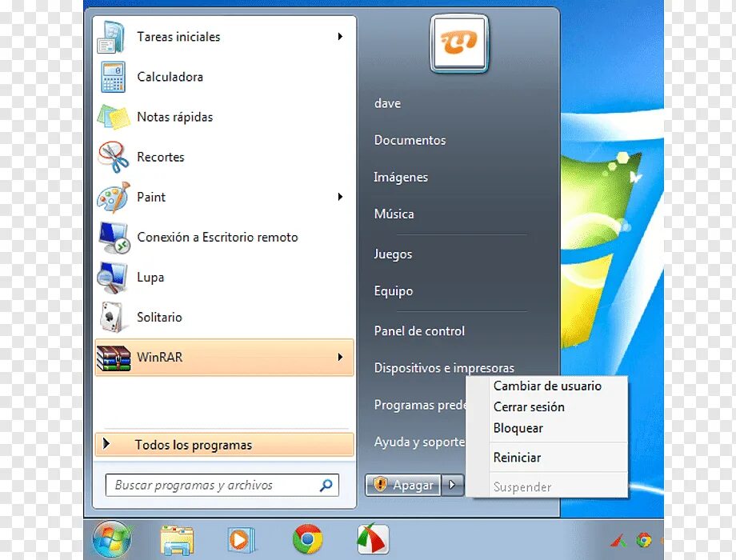Click the red tray icon

click(618, 542)
